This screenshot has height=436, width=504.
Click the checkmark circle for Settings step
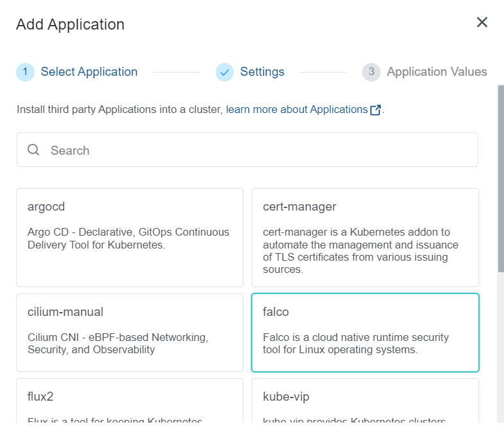click(x=225, y=72)
